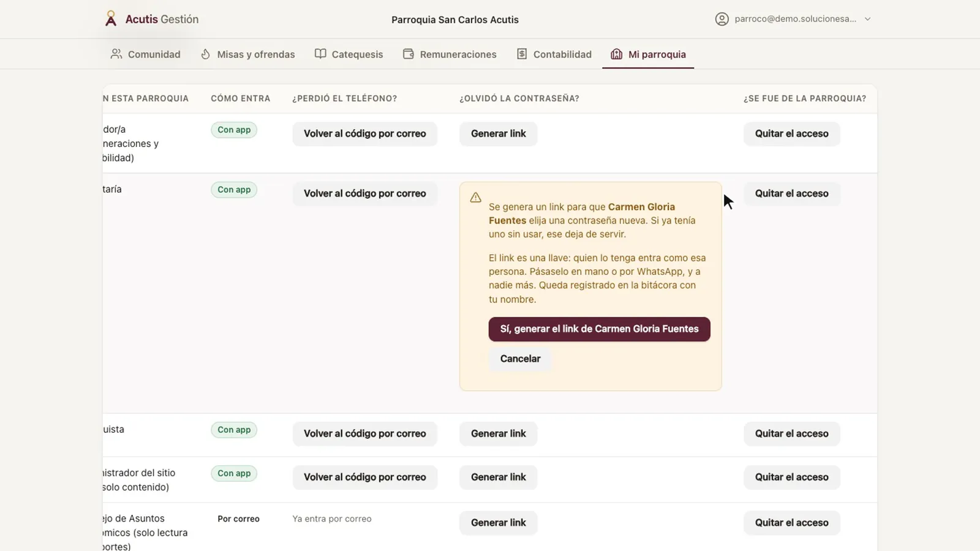Click the parroco@demo account email

pyautogui.click(x=796, y=19)
